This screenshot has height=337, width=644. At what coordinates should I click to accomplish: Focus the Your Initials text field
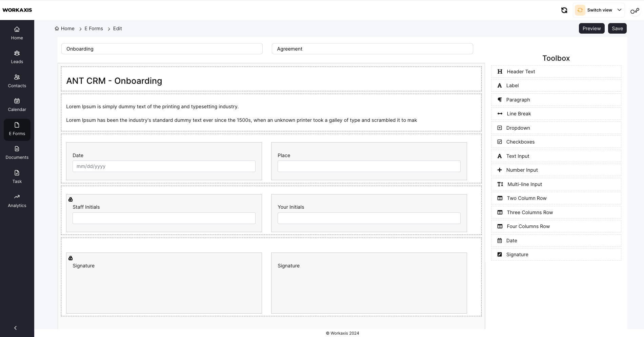pos(369,218)
